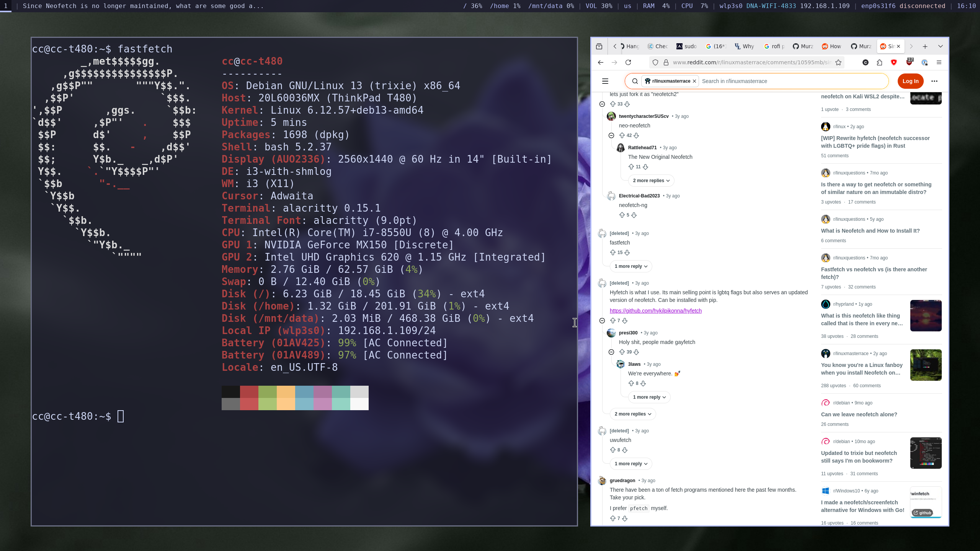Screen dimensions: 980x551
Task: Expand 1 more reply under uwufetch
Action: pyautogui.click(x=630, y=464)
